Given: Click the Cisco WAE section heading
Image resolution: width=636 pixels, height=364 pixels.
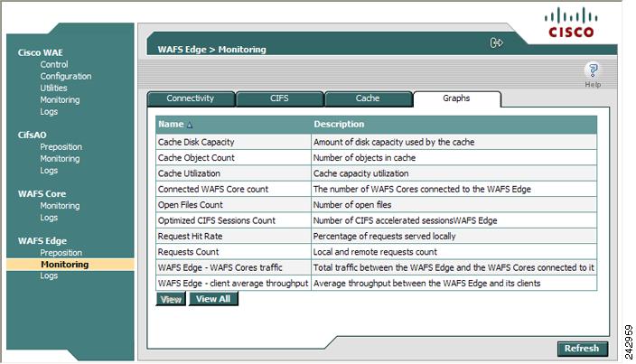Looking at the screenshot, I should pyautogui.click(x=40, y=52).
